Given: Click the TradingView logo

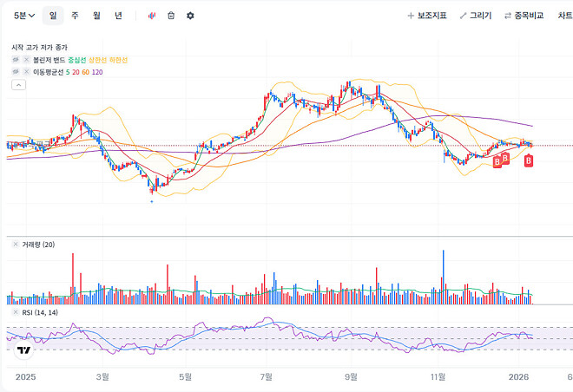Looking at the screenshot, I should (x=23, y=350).
